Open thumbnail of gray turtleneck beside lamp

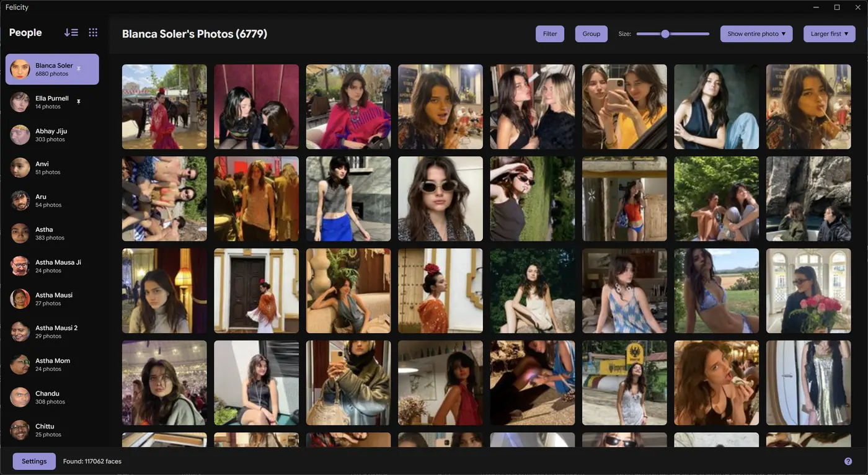pyautogui.click(x=164, y=291)
